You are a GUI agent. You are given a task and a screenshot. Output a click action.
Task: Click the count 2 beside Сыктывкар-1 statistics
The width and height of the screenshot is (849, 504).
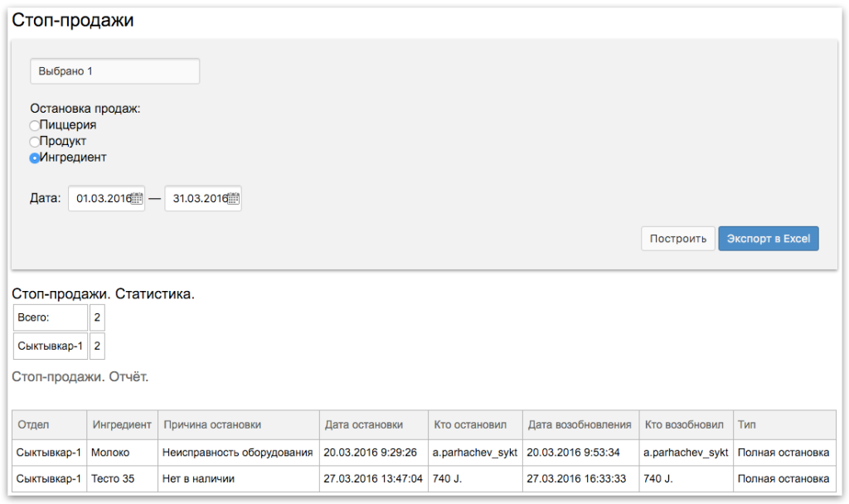tap(97, 346)
